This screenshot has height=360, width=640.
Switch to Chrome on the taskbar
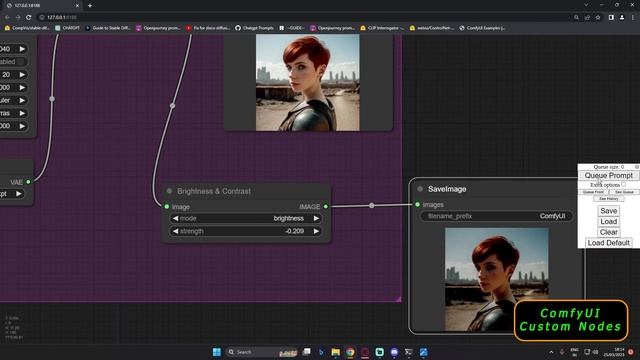click(x=350, y=352)
